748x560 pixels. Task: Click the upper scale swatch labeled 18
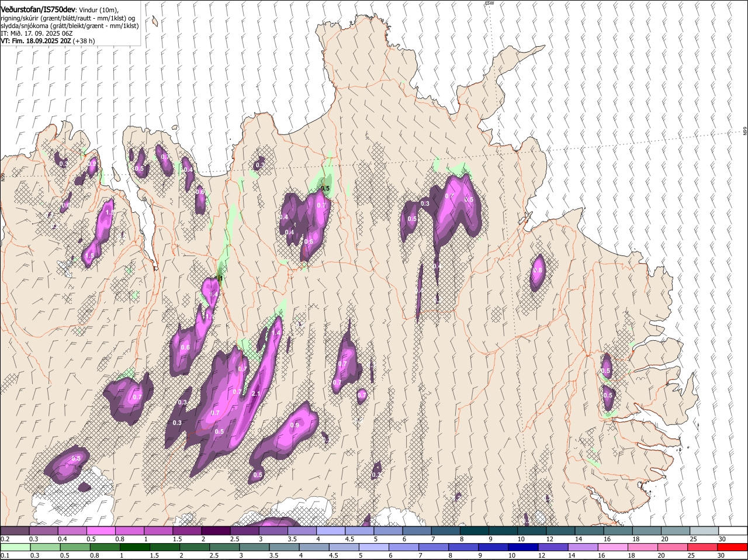pyautogui.click(x=646, y=530)
